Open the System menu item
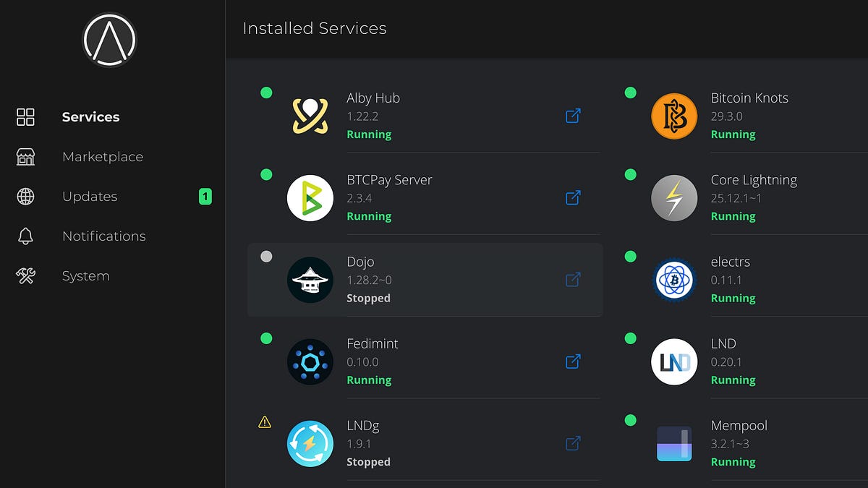This screenshot has height=488, width=868. point(86,276)
